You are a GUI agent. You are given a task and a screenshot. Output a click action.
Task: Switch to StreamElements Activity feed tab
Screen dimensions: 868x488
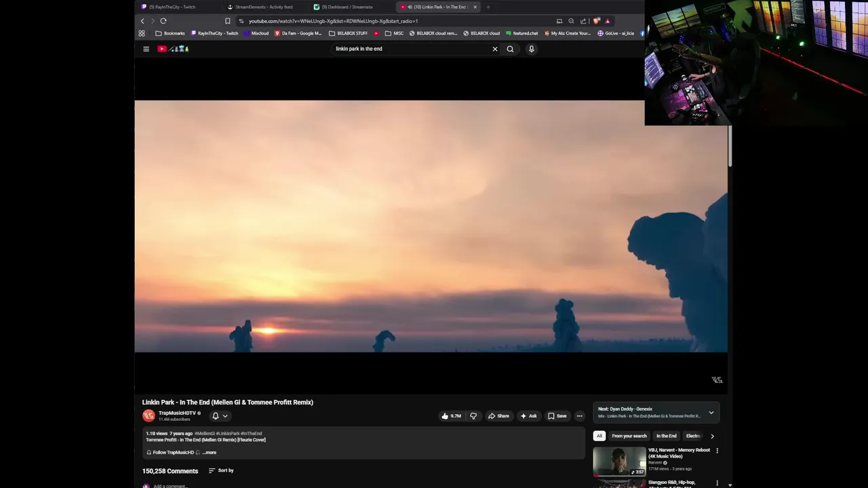[264, 7]
